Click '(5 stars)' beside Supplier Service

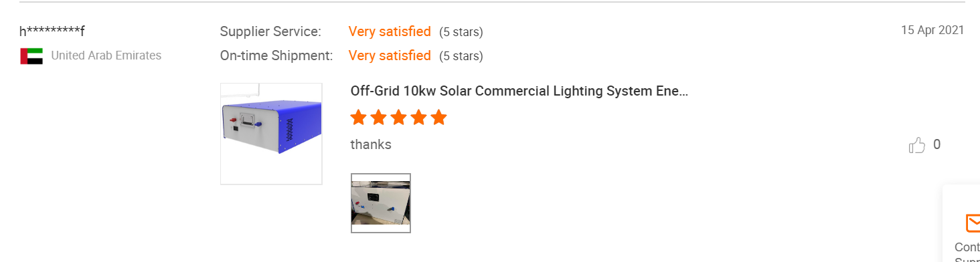pyautogui.click(x=461, y=32)
